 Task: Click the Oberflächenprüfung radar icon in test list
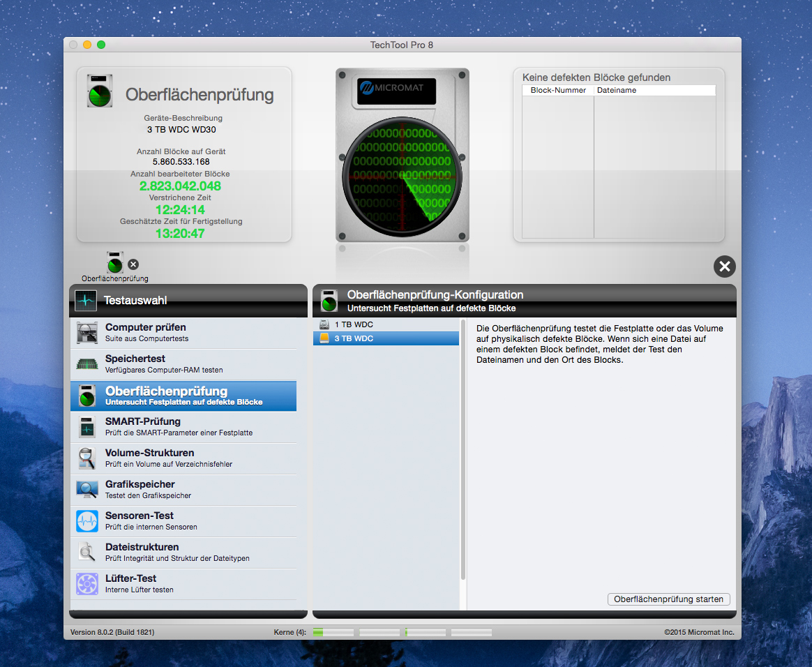87,396
